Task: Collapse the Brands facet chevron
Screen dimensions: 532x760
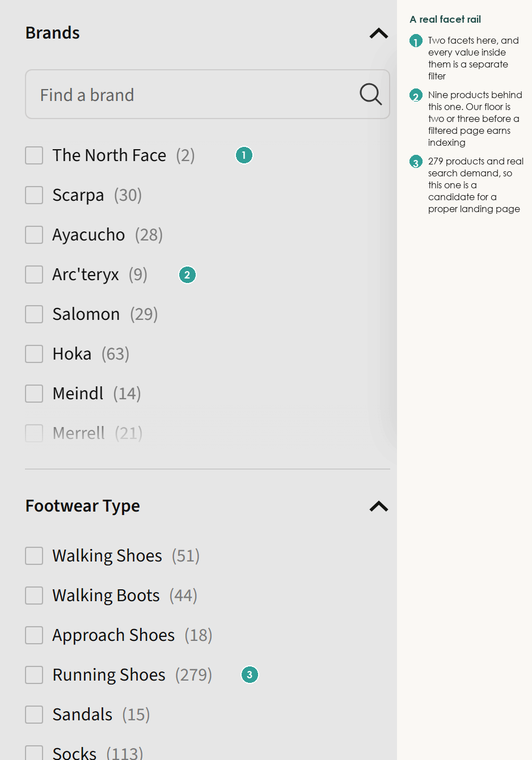Action: 379,33
